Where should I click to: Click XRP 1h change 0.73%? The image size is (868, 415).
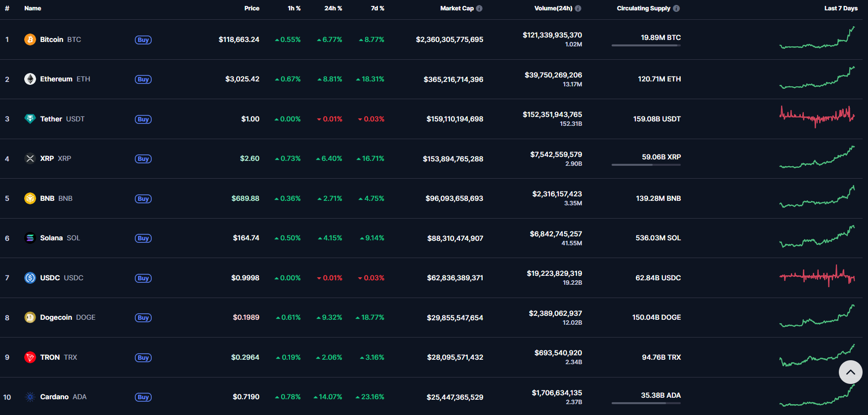click(x=288, y=158)
